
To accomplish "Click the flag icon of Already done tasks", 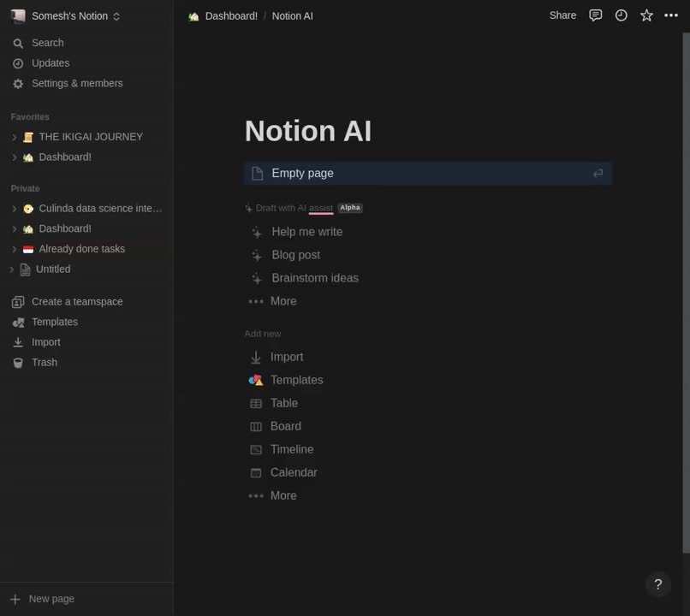I will 28,249.
